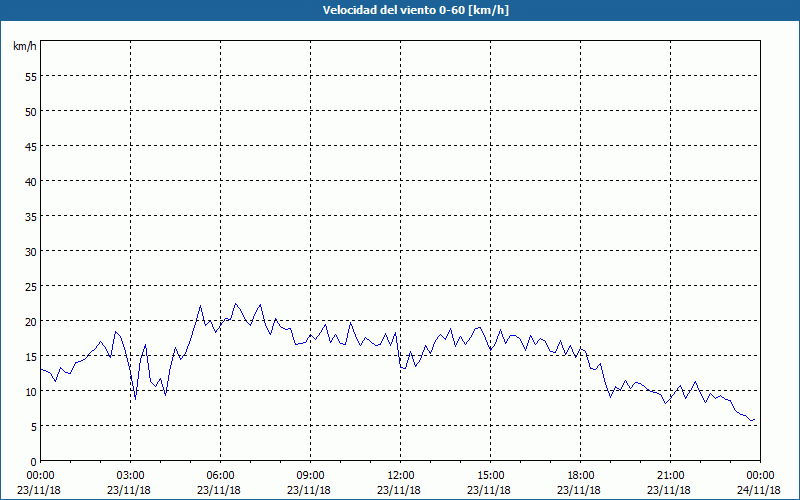Click the 5 value on the y-axis
Image resolution: width=800 pixels, height=500 pixels.
(x=34, y=427)
